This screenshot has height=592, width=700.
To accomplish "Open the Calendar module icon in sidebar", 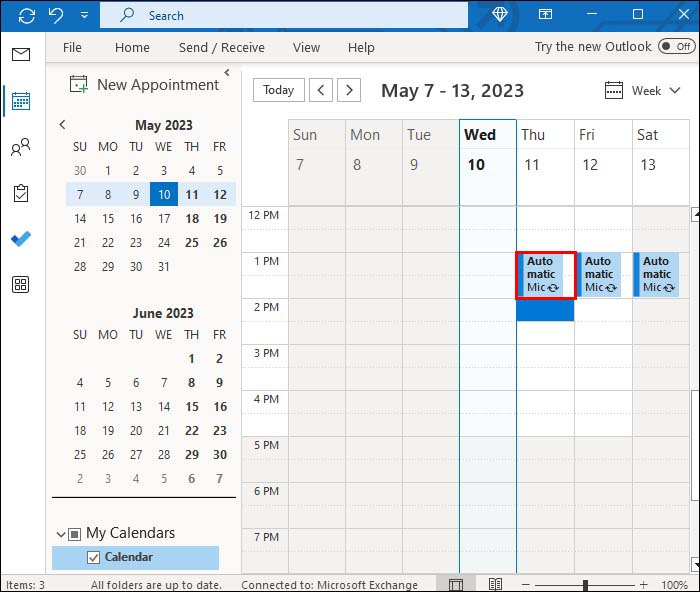I will click(x=21, y=101).
